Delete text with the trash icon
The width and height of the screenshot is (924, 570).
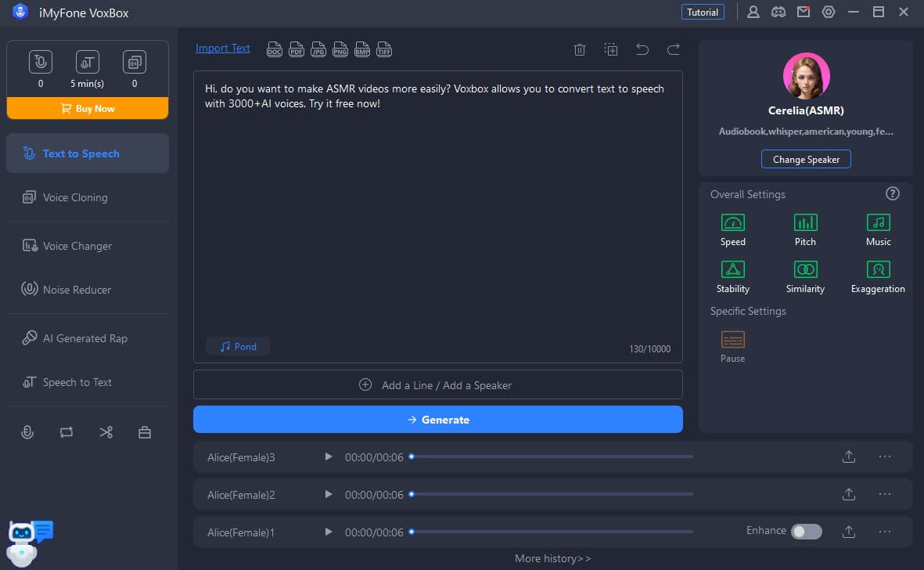(579, 49)
